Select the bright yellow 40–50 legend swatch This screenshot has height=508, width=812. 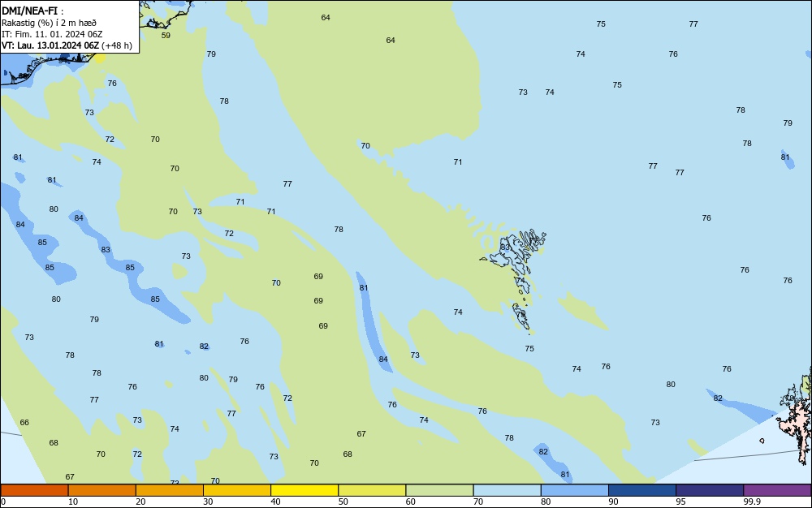click(304, 490)
